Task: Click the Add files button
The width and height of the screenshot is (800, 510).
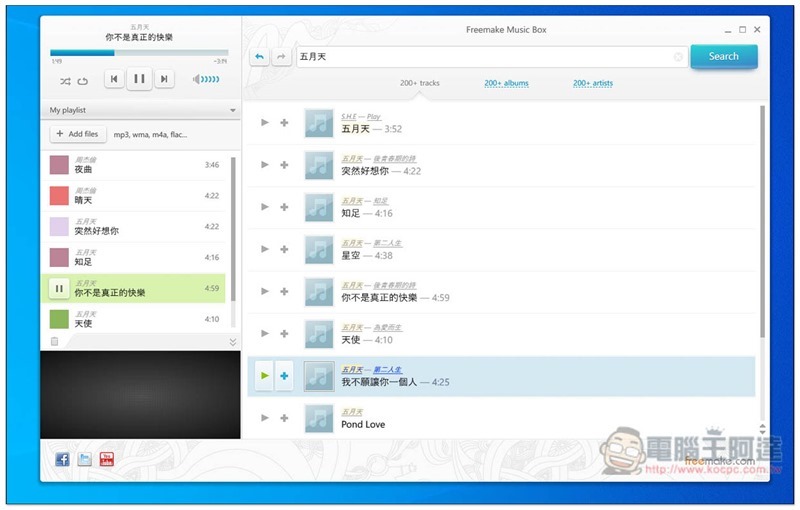Action: point(77,134)
